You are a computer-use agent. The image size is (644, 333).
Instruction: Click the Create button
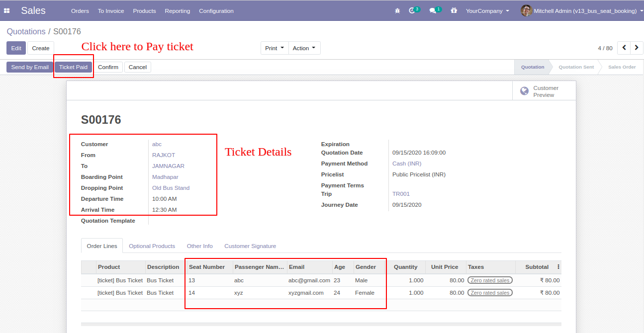tap(41, 48)
